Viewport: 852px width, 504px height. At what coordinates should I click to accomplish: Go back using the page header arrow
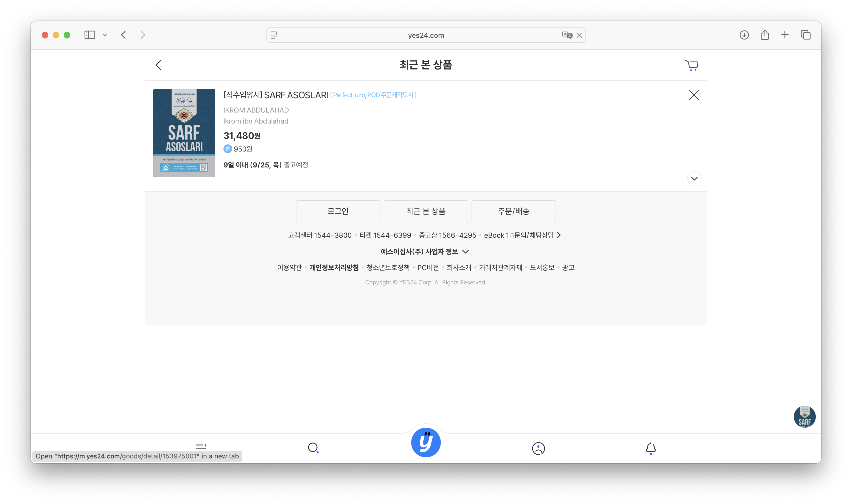[159, 65]
